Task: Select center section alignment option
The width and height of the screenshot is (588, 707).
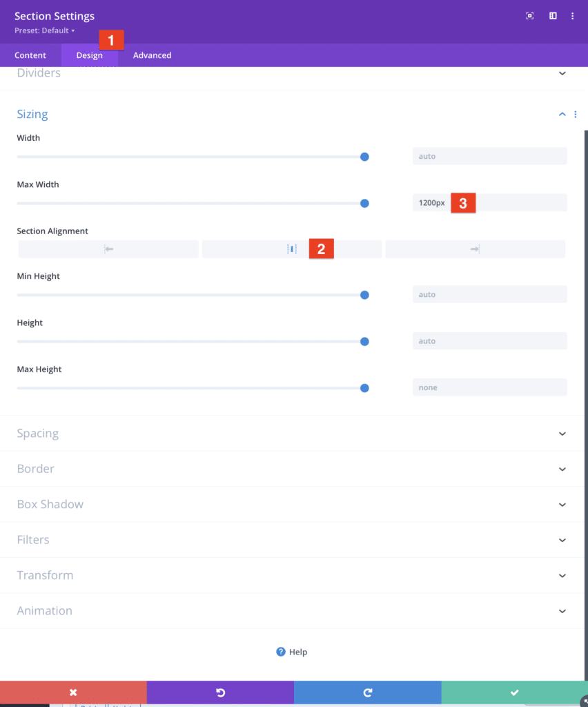Action: [291, 249]
